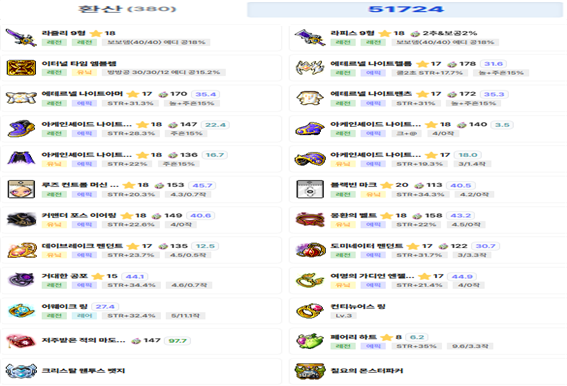The height and width of the screenshot is (386, 567).
Task: Open the red 몽환의 벨트 belt icon
Action: (x=310, y=219)
